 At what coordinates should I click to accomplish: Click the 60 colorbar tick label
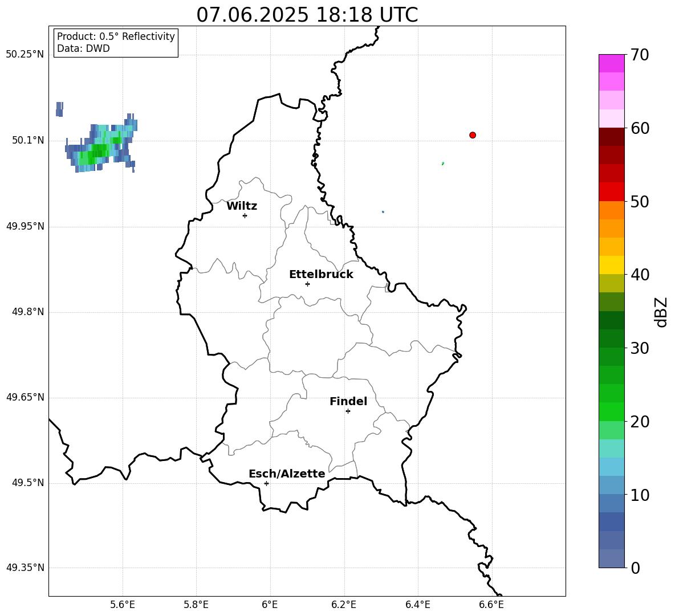pos(640,128)
